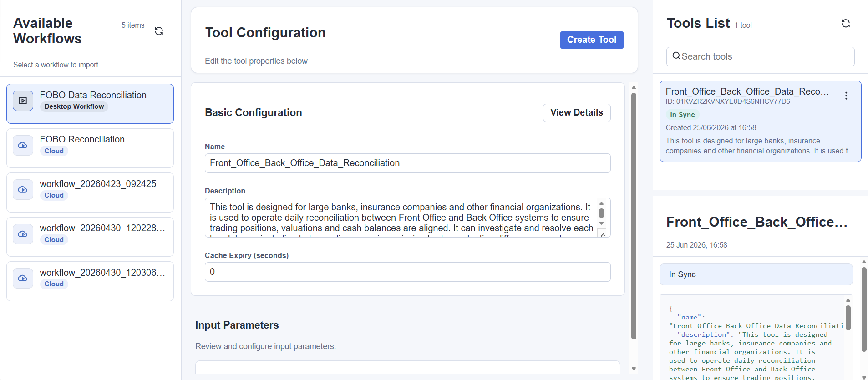Image resolution: width=868 pixels, height=380 pixels.
Task: Click the JSON preview scrollbar thumb
Action: [848, 318]
